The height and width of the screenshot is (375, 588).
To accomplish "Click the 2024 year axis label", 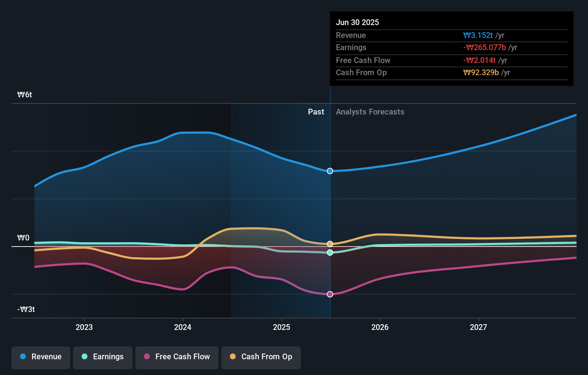I will 183,327.
